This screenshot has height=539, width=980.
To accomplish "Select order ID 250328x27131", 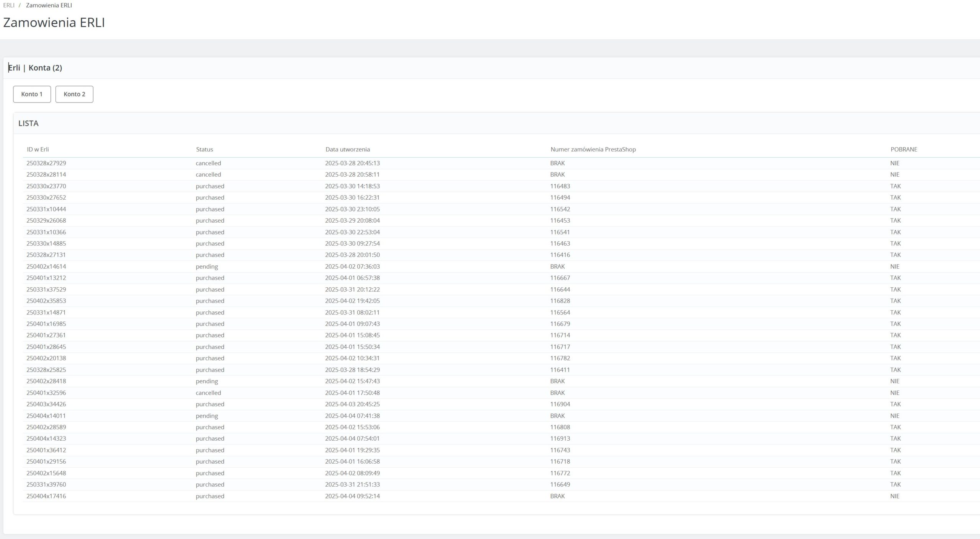I will (46, 255).
